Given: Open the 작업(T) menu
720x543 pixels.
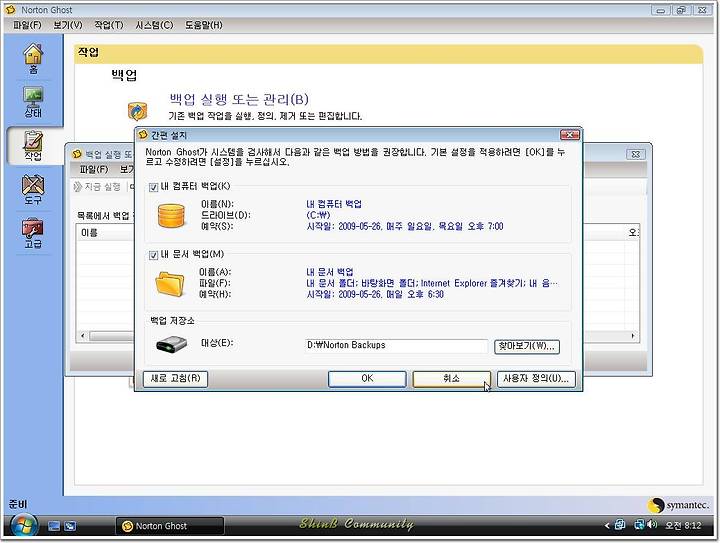Looking at the screenshot, I should [x=108, y=25].
